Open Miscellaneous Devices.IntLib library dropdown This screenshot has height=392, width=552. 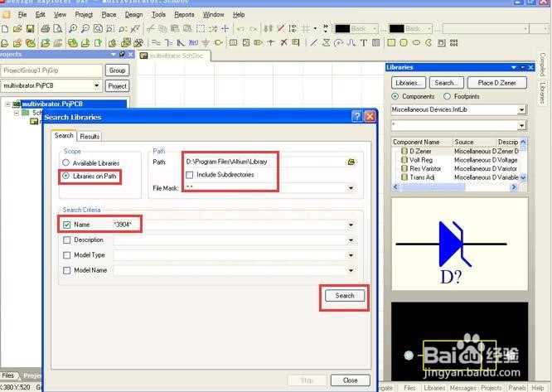click(x=521, y=109)
